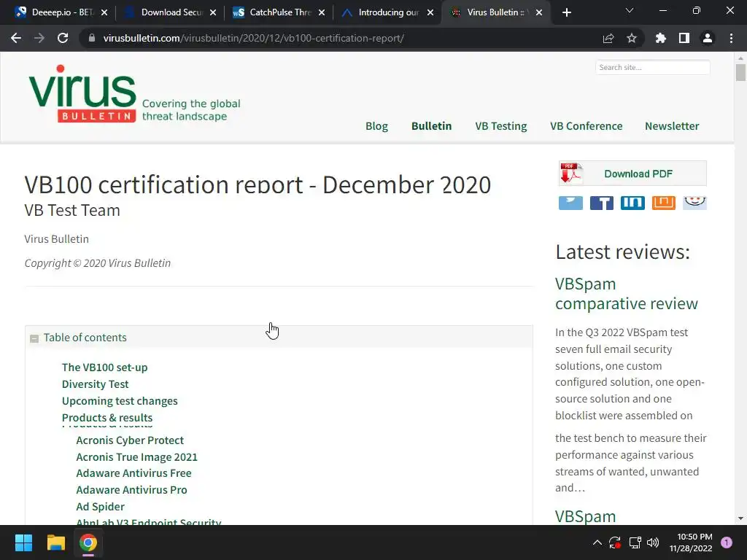
Task: Open the Diversity Test link
Action: pos(96,384)
